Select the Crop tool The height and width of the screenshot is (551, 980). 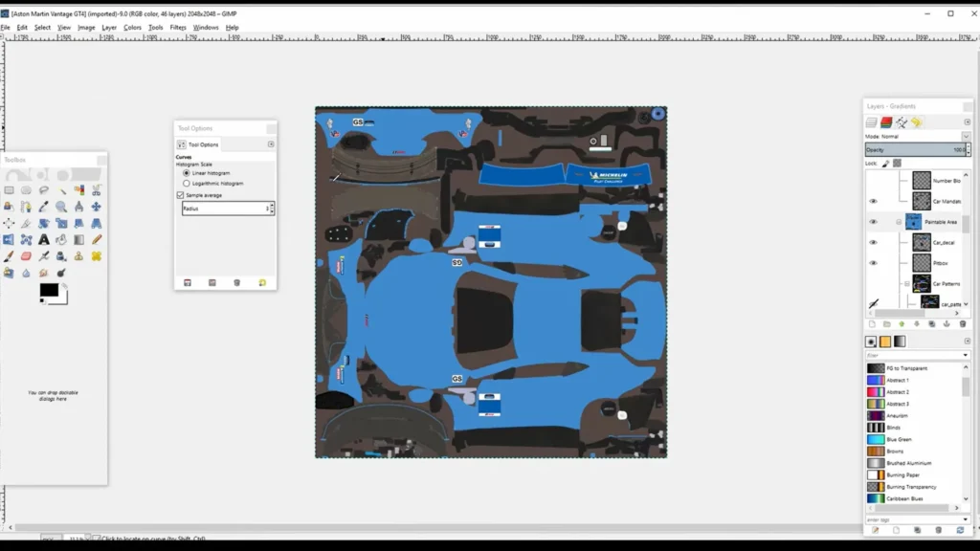(x=26, y=223)
